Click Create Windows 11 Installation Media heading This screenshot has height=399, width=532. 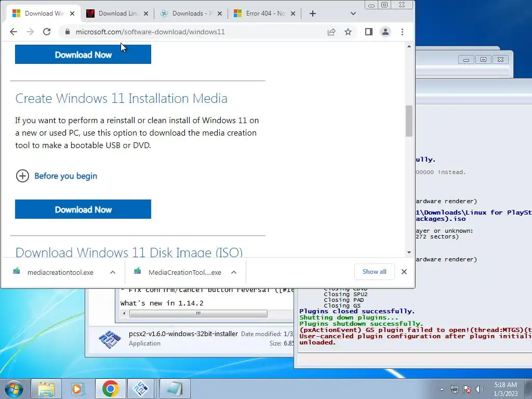coord(121,98)
